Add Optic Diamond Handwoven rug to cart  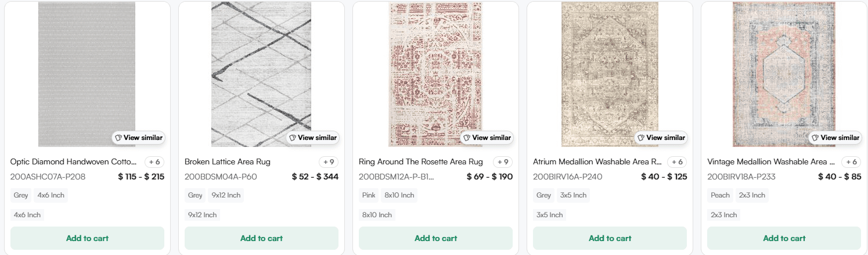87,238
